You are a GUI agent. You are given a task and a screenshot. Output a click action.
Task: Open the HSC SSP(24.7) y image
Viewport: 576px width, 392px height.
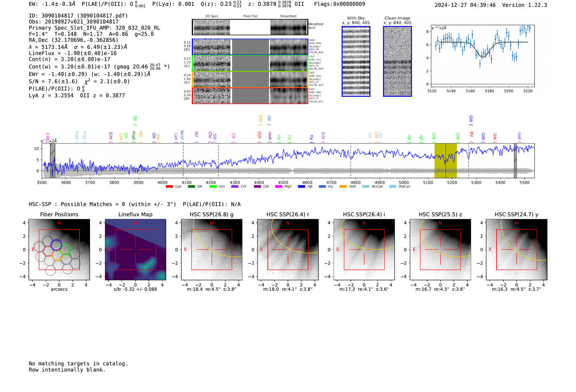click(516, 250)
